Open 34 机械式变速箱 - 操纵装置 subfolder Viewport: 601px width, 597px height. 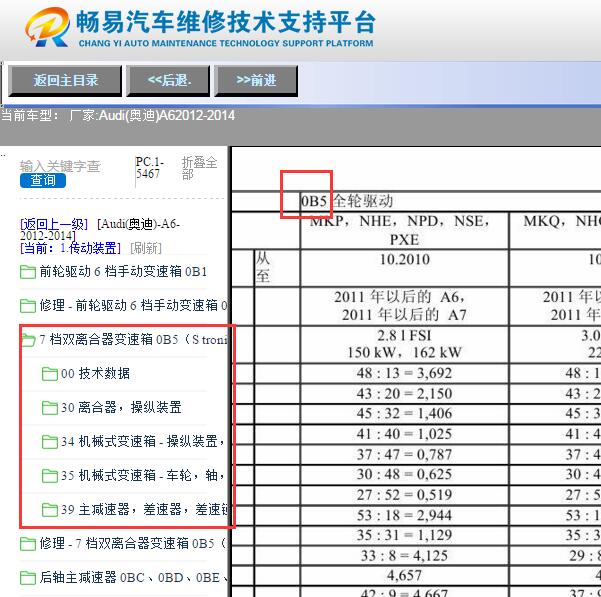pos(143,441)
